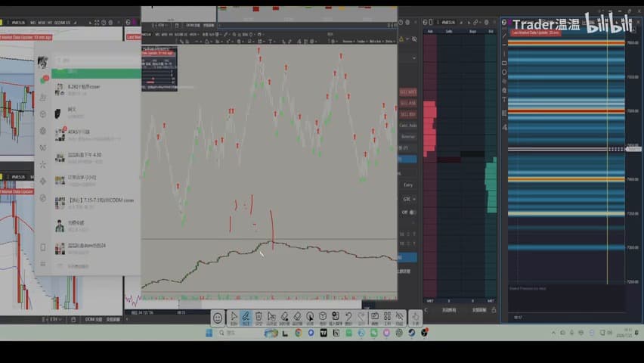Click the hand icon at annotation toolbar end
Viewport: 644px width, 363px height.
[415, 318]
